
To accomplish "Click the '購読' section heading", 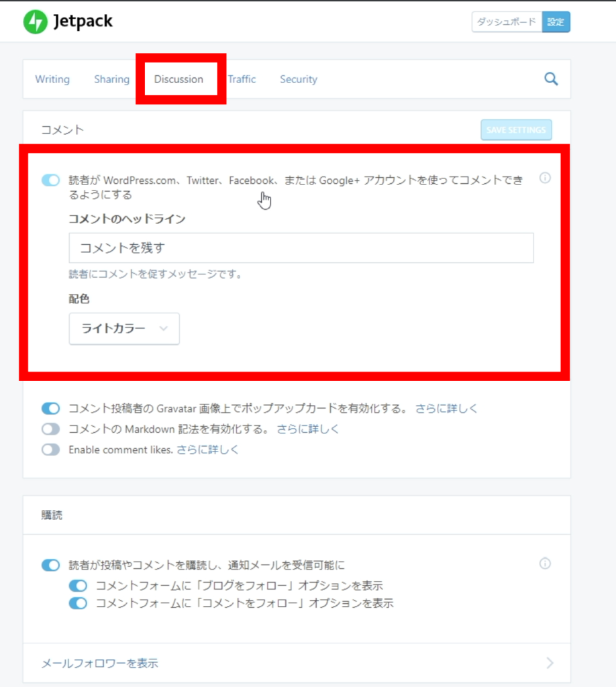I will click(52, 515).
